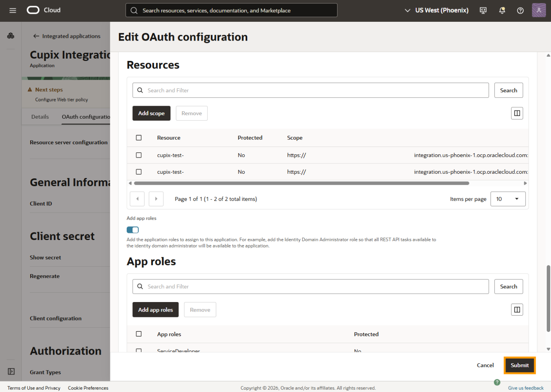
Task: Click Search button in App roles section
Action: tap(509, 287)
